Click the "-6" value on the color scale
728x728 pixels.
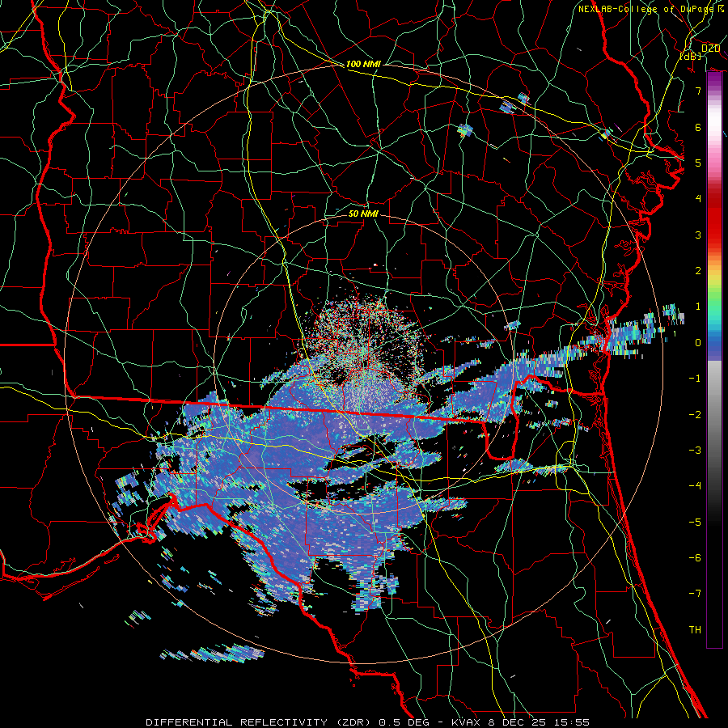(695, 558)
